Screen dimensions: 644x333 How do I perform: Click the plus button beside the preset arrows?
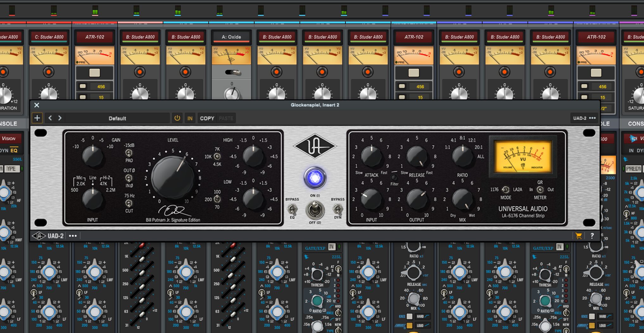coord(37,118)
